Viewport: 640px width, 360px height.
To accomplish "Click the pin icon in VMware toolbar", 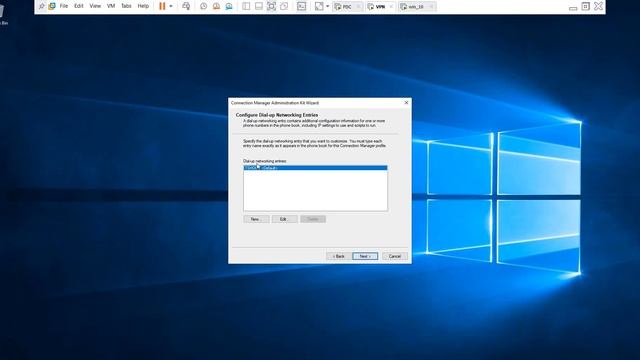I will 42,6.
